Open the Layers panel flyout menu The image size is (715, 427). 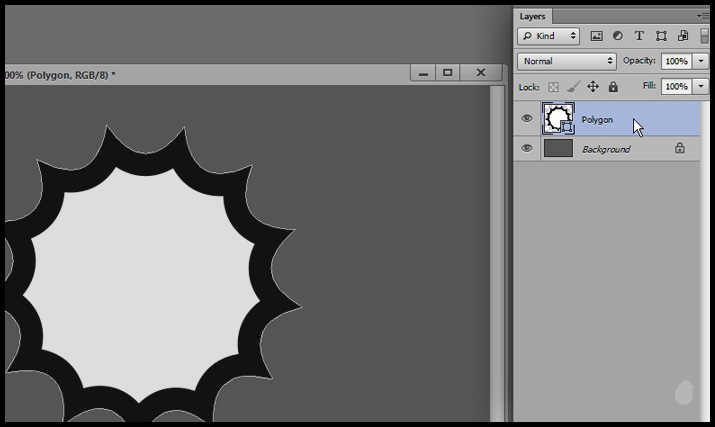703,16
